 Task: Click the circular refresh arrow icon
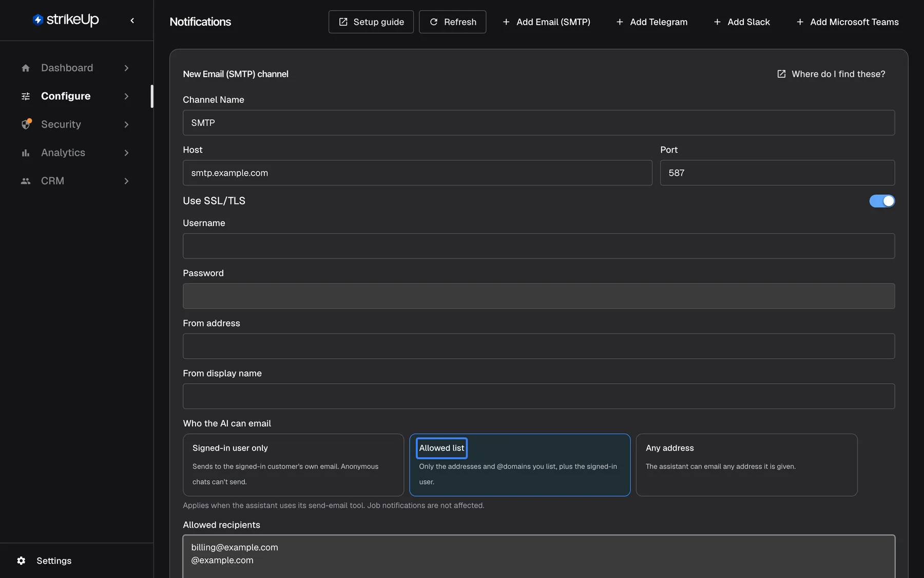[x=434, y=22]
